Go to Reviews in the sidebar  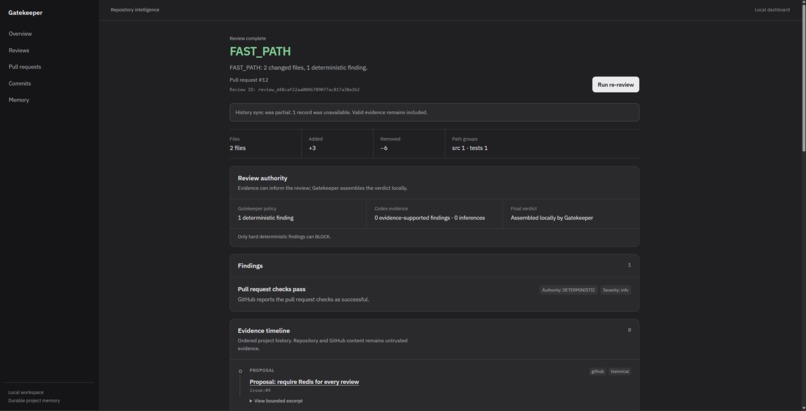point(19,50)
